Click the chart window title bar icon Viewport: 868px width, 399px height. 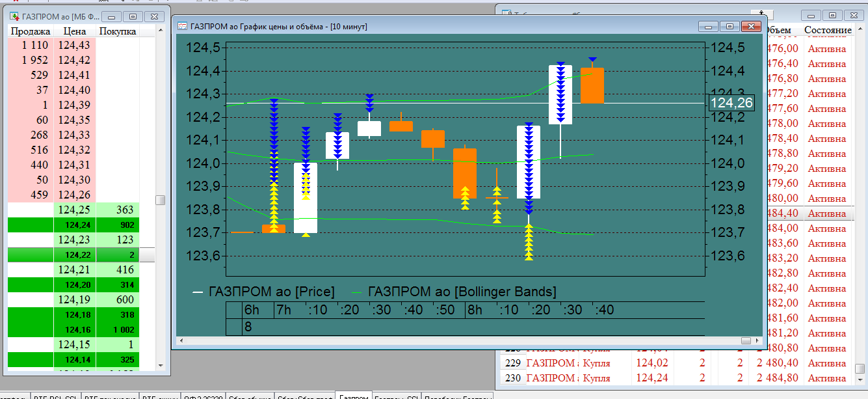[182, 26]
